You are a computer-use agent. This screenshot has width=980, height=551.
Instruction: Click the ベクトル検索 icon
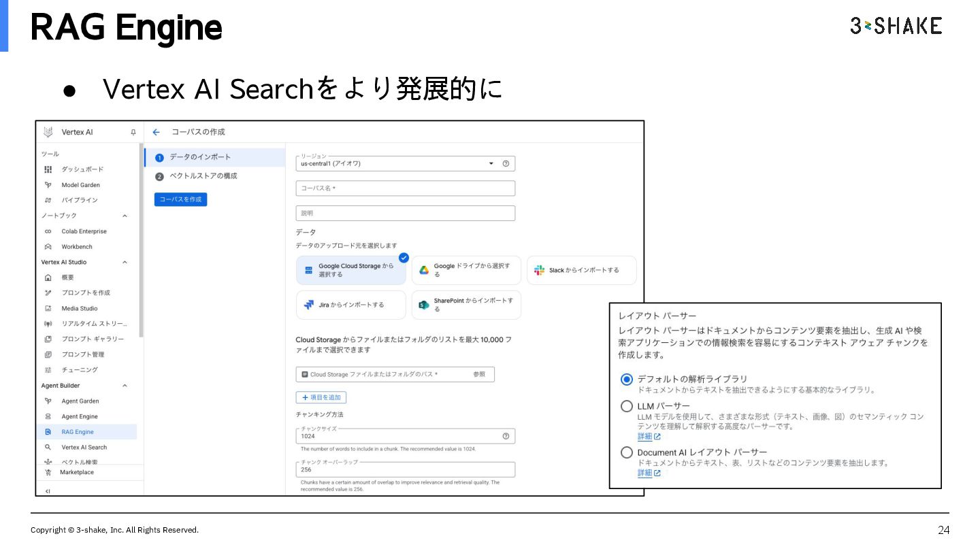pyautogui.click(x=48, y=461)
